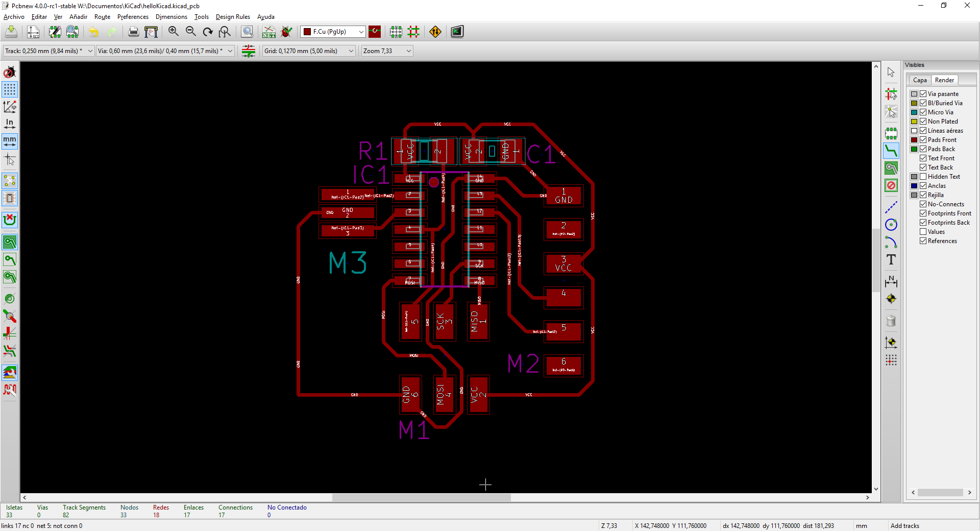Open the Archivo menu
The width and height of the screenshot is (980, 531).
coord(14,17)
